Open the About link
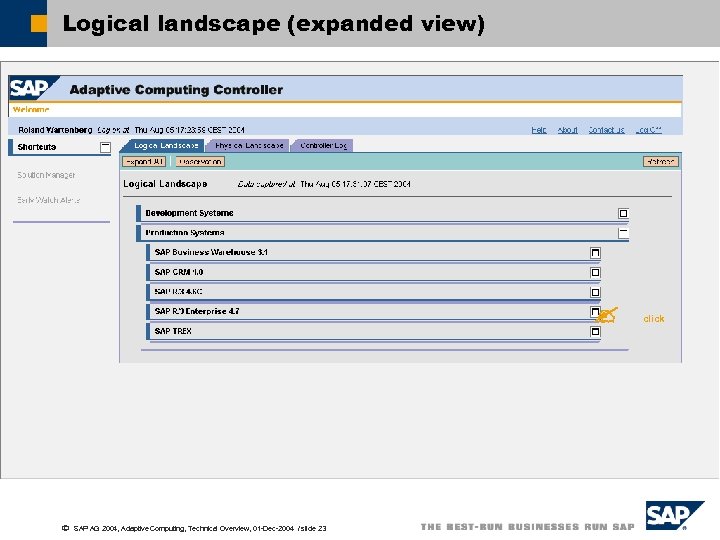Screen dimensions: 720x540 [x=568, y=130]
